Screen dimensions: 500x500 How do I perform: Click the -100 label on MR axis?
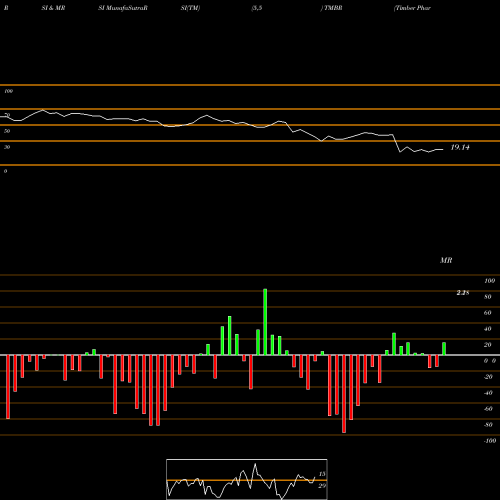pos(490,441)
